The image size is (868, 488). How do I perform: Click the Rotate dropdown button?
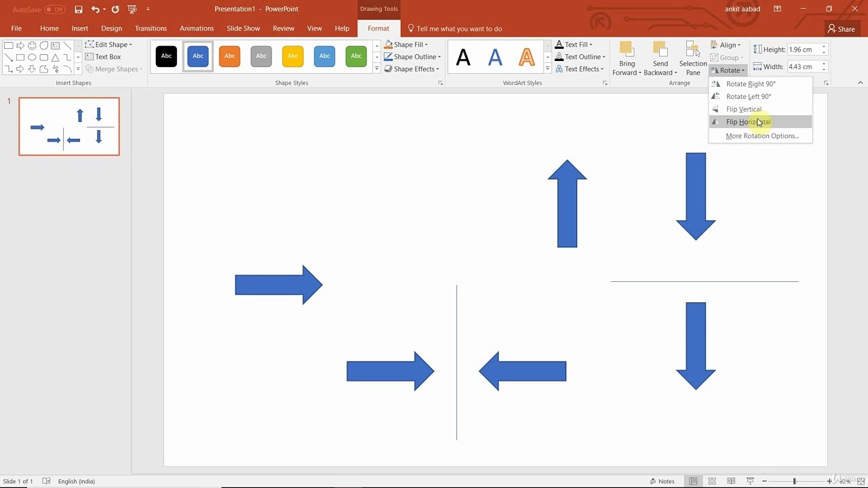tap(728, 70)
